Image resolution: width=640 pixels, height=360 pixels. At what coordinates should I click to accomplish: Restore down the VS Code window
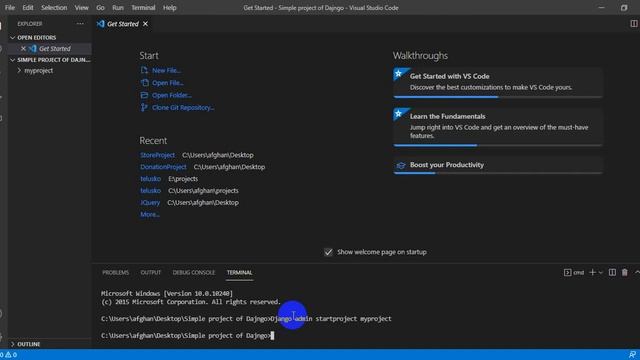(624, 8)
